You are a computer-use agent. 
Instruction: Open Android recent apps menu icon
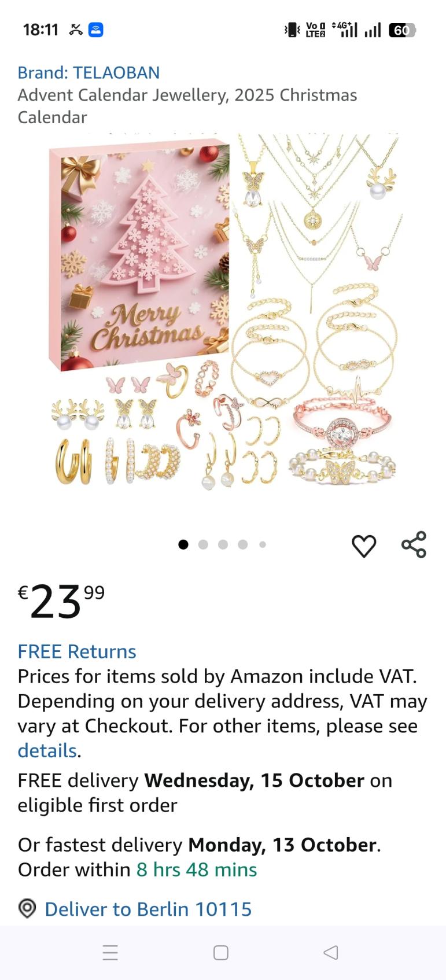(x=110, y=952)
